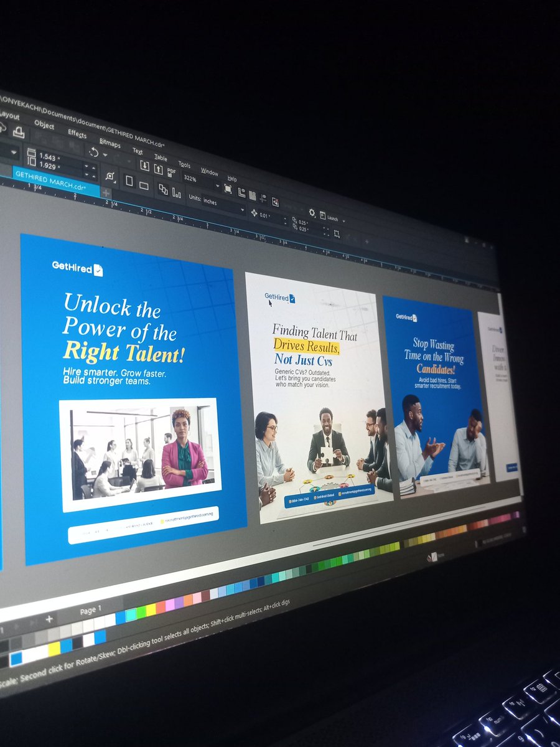Click the Full-screen preview icon beside the zoom box
560x747 pixels.
pyautogui.click(x=228, y=189)
